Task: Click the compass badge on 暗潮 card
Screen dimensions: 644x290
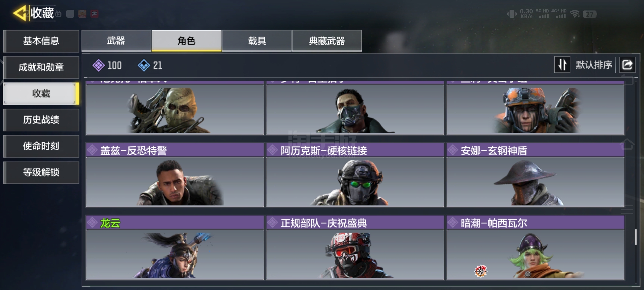Action: tap(481, 271)
